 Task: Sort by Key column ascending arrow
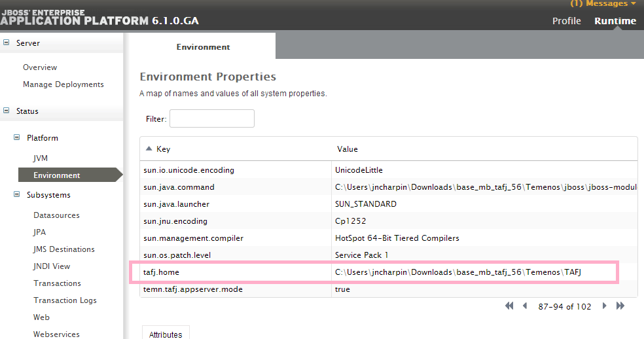point(149,149)
